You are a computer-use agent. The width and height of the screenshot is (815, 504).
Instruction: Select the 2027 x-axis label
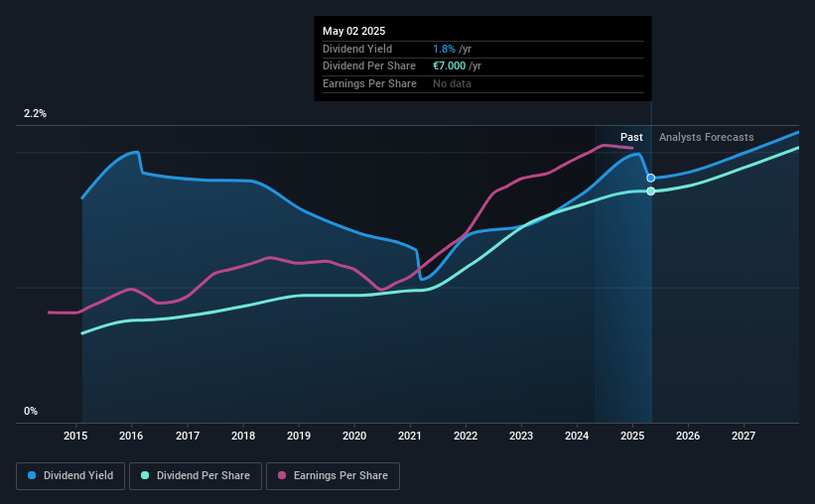pos(744,436)
